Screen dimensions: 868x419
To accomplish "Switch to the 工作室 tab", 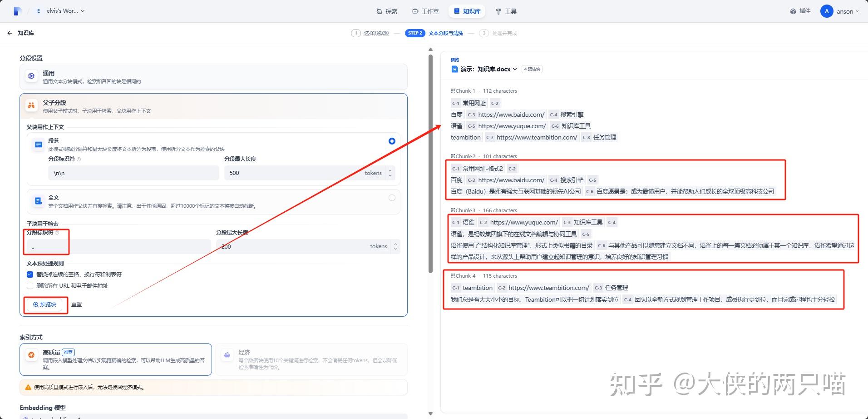I will pos(425,11).
